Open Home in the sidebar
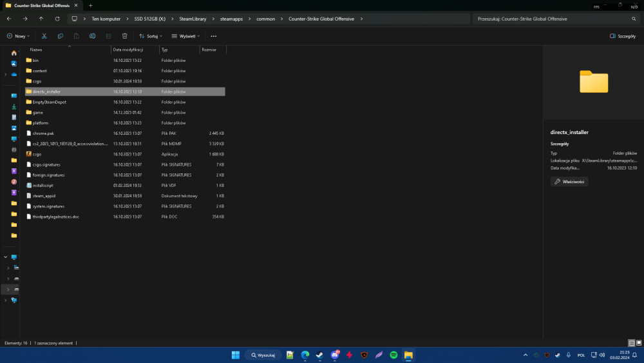Image resolution: width=644 pixels, height=363 pixels. (14, 53)
